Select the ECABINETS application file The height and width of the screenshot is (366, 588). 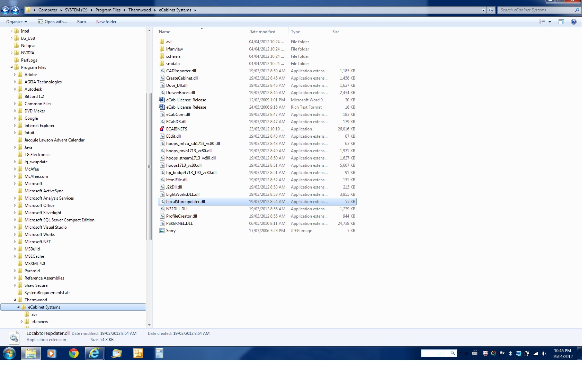176,129
